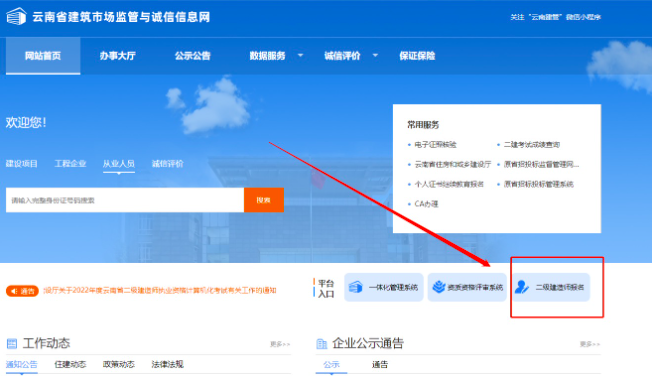This screenshot has width=655, height=387.
Task: Click the 平台入口 label
Action: pos(326,288)
